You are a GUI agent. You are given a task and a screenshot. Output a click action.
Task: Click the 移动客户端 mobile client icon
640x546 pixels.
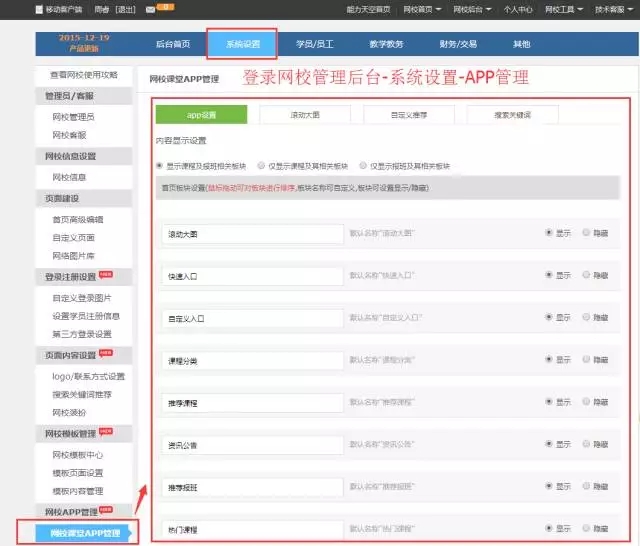pyautogui.click(x=39, y=9)
